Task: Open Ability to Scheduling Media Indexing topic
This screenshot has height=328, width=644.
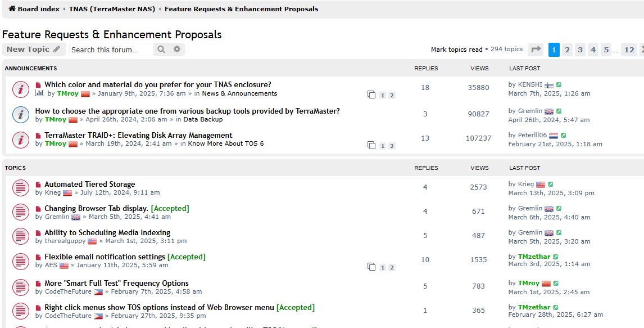Action: click(107, 233)
